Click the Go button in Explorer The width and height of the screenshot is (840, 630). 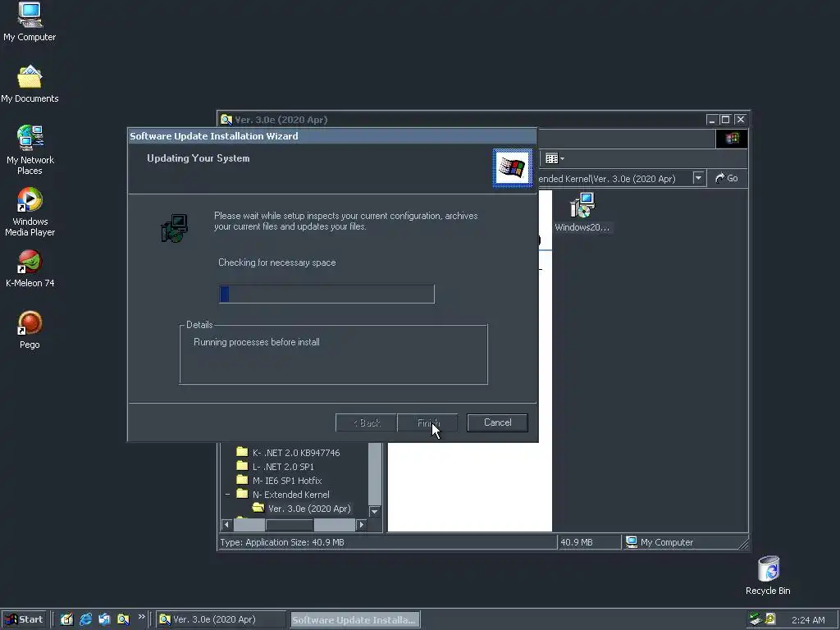727,178
